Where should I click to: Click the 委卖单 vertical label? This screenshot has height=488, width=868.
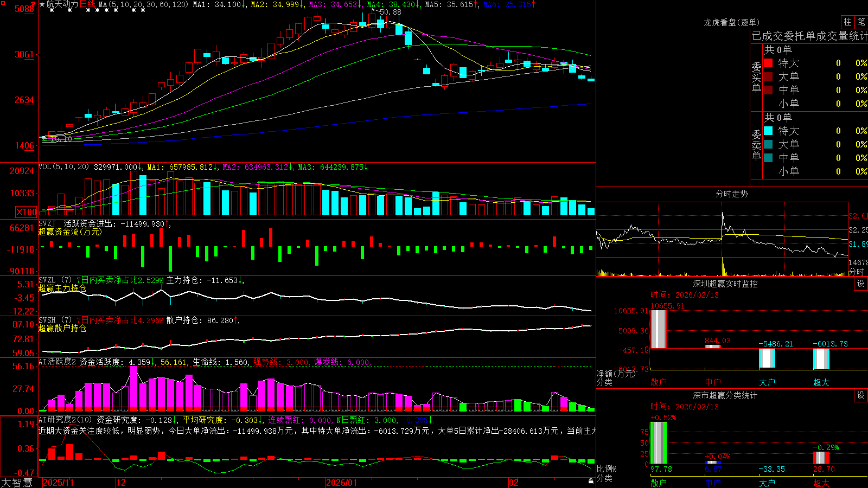pyautogui.click(x=756, y=145)
